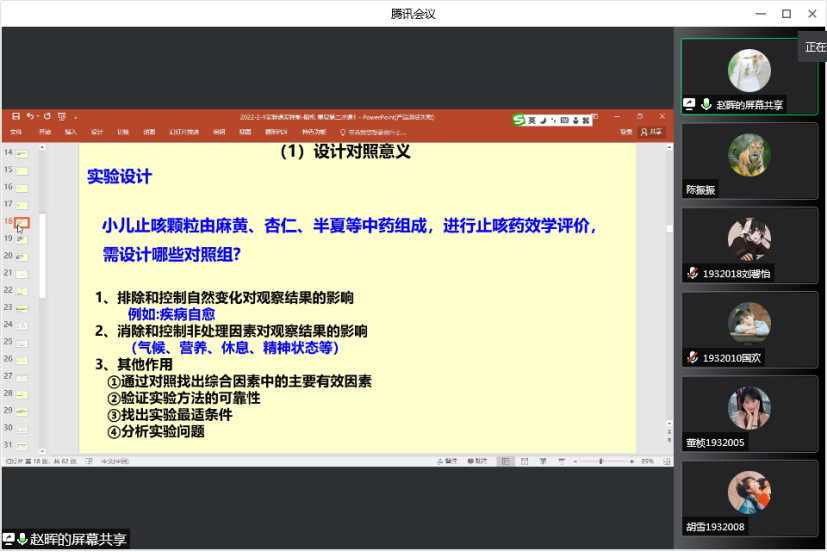Screen dimensions: 827x552
Task: Switch to Reading view icon in status bar
Action: tap(543, 461)
